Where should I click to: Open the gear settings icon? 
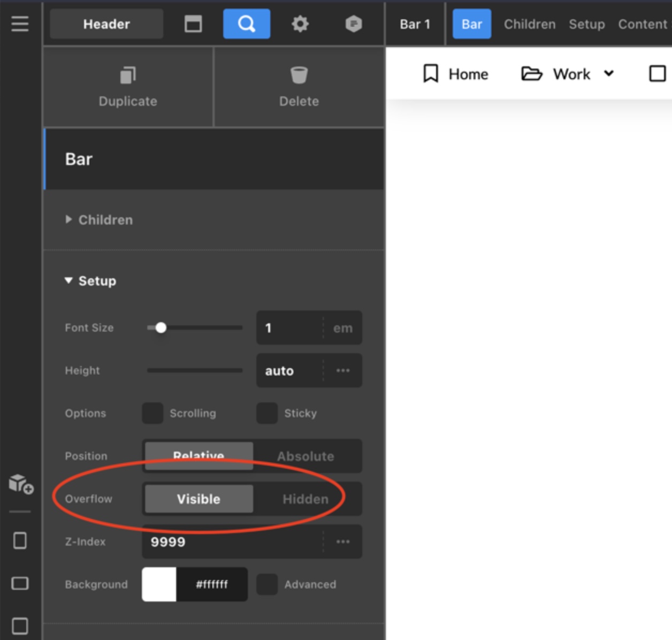click(300, 24)
